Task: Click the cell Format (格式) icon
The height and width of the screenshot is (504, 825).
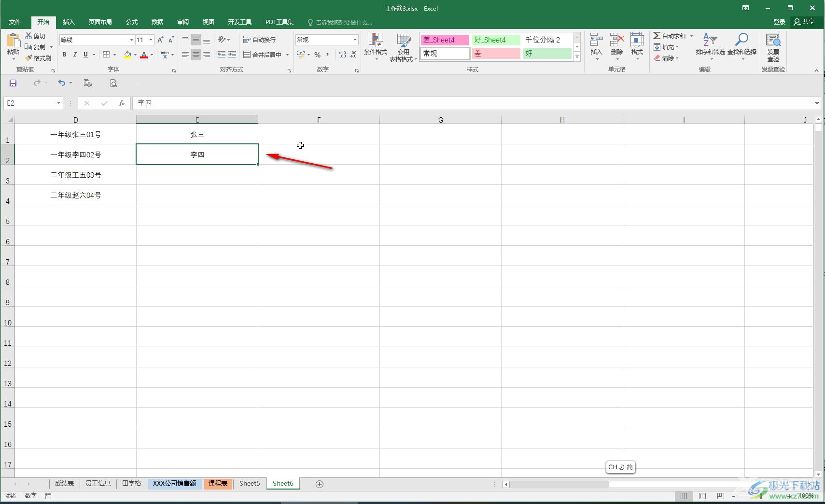Action: (637, 40)
